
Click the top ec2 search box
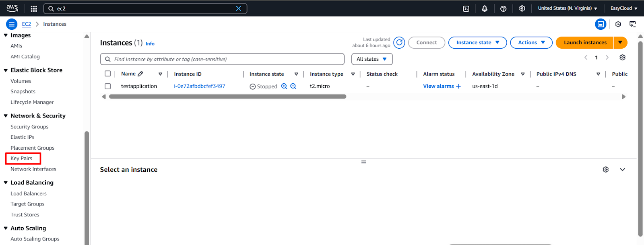145,8
